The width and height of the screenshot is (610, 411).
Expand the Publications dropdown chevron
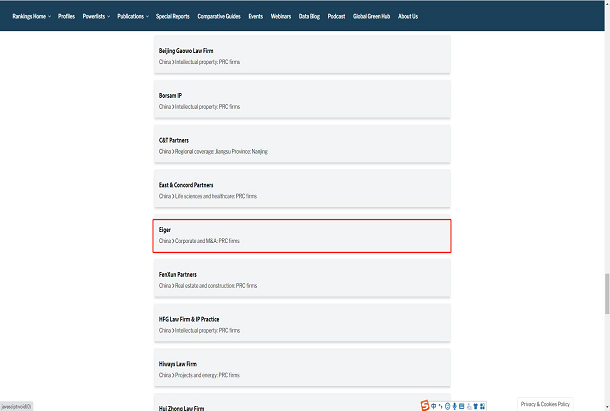pyautogui.click(x=147, y=16)
